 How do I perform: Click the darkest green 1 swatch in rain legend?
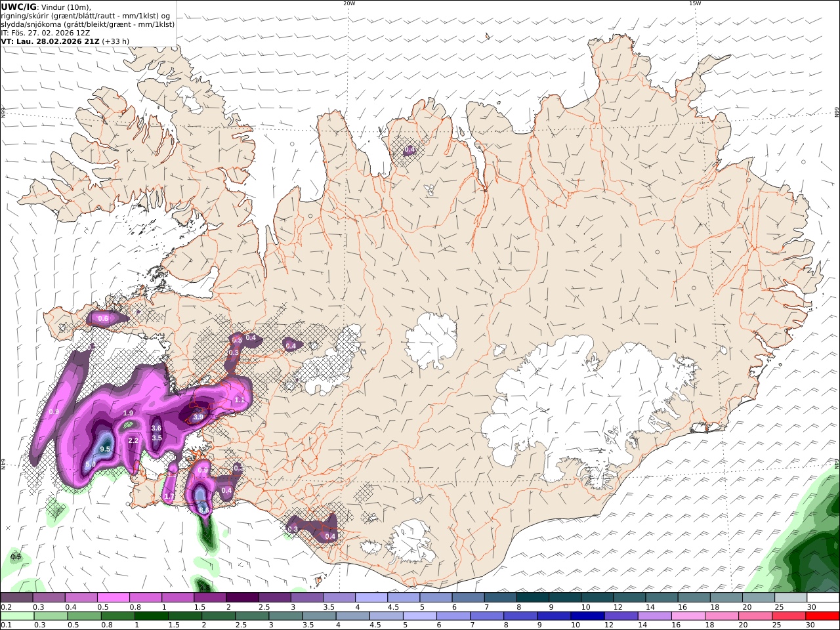[152, 616]
